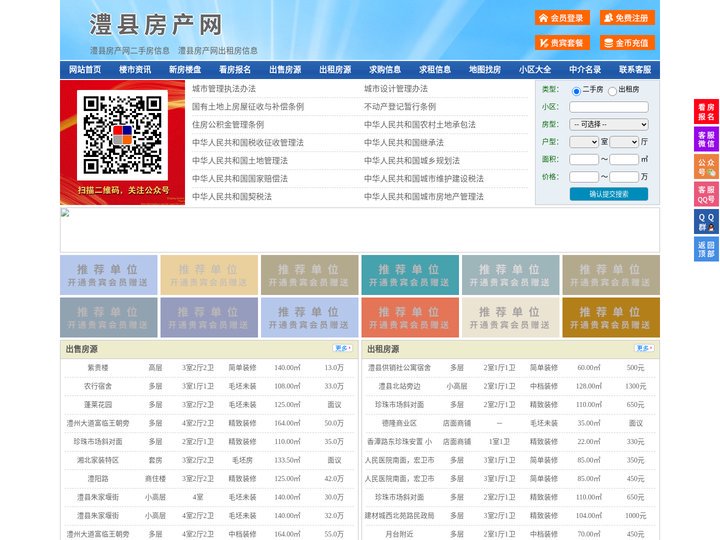The height and width of the screenshot is (540, 720).
Task: Click the 确认提交搜索 search button
Action: pos(609,194)
